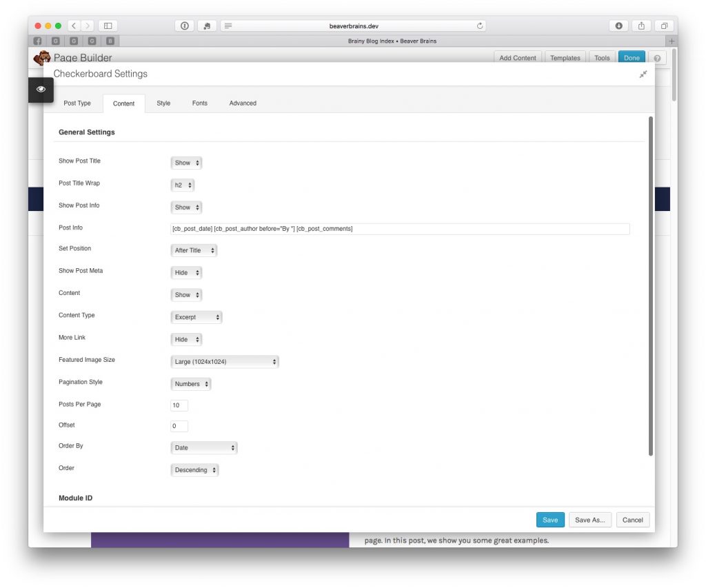Open the More Link Hide dropdown
706x588 pixels.
[186, 339]
